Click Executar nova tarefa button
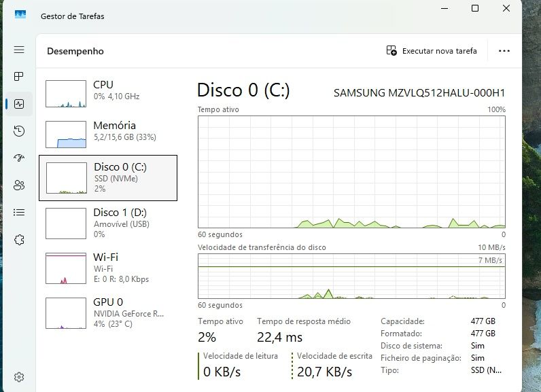This screenshot has height=392, width=541. (432, 51)
